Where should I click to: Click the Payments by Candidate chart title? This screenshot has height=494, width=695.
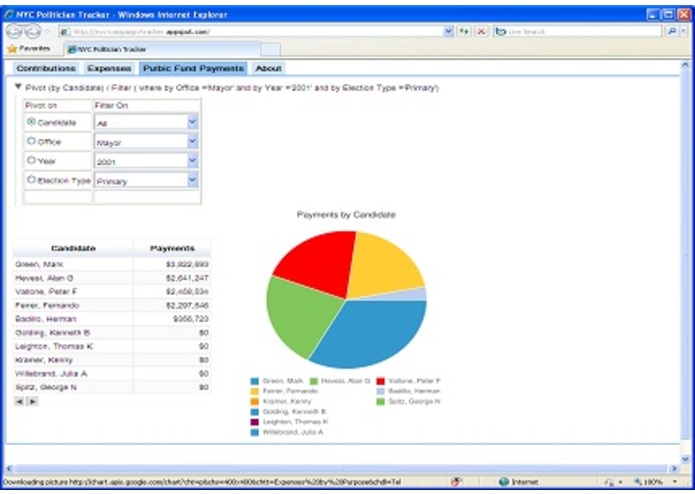pos(346,215)
